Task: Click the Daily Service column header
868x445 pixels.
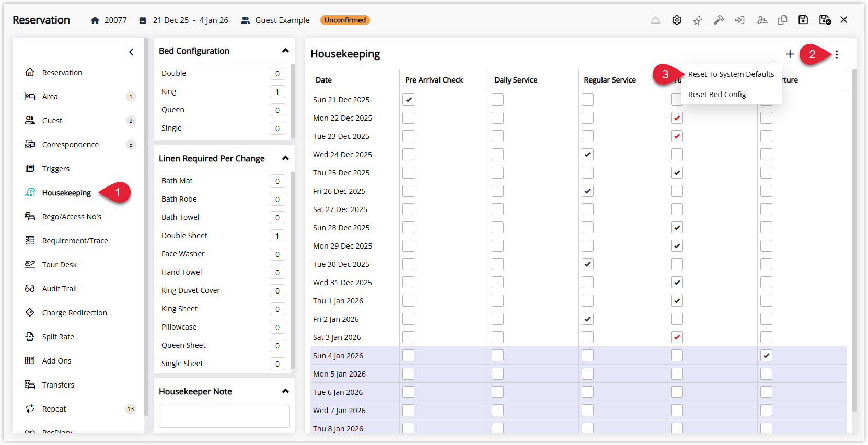Action: [x=516, y=80]
